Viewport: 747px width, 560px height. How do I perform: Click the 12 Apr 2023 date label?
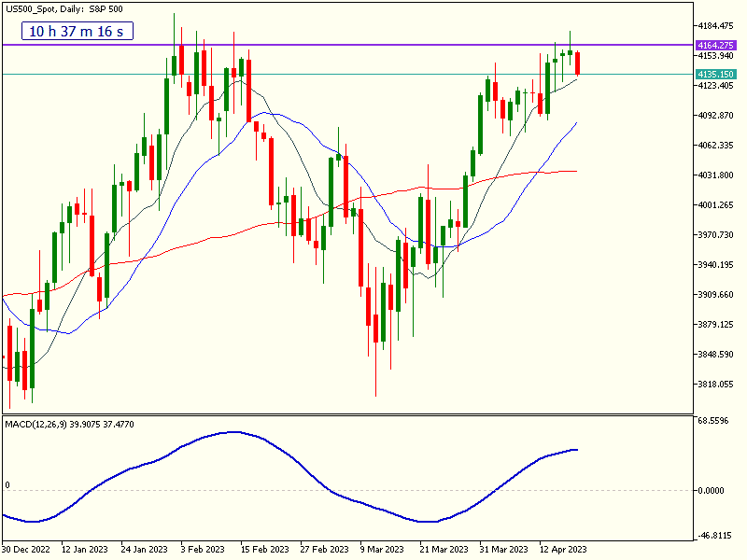(563, 549)
